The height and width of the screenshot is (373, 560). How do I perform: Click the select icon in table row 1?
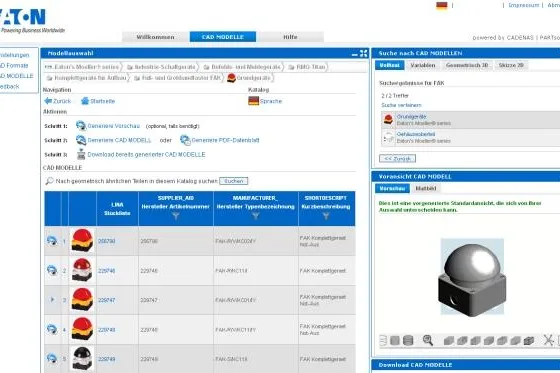coord(52,240)
